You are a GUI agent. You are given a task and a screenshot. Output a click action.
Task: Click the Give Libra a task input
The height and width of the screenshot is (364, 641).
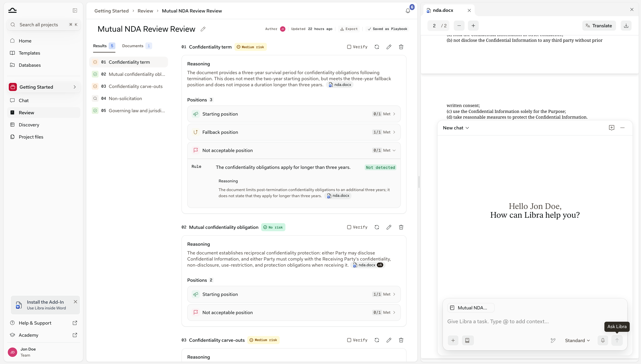(x=535, y=322)
